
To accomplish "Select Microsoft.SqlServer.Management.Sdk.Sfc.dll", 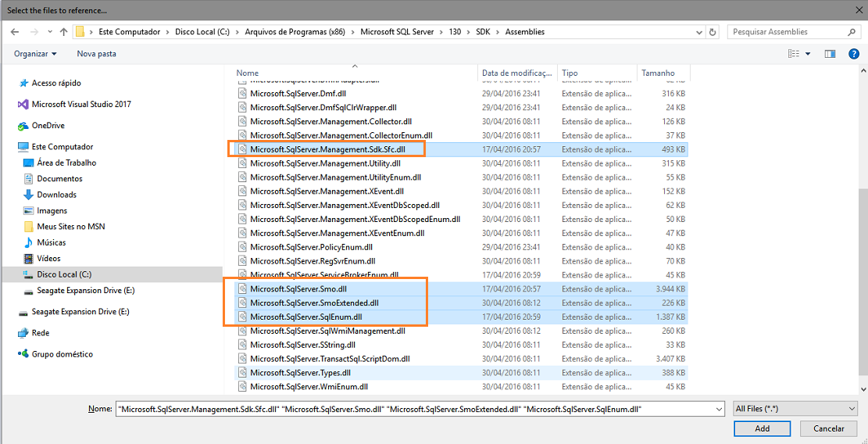I will click(x=327, y=149).
